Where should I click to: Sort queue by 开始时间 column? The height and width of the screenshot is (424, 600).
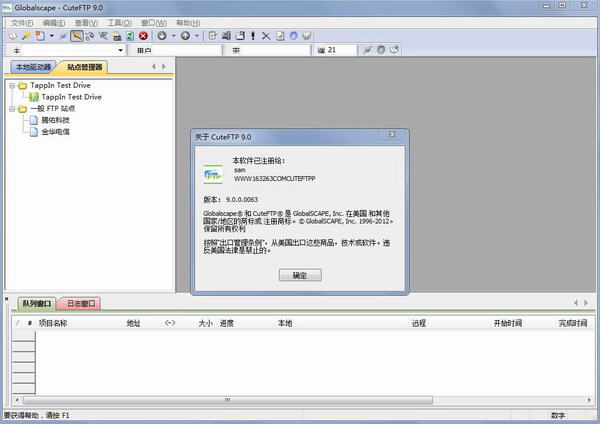(507, 323)
